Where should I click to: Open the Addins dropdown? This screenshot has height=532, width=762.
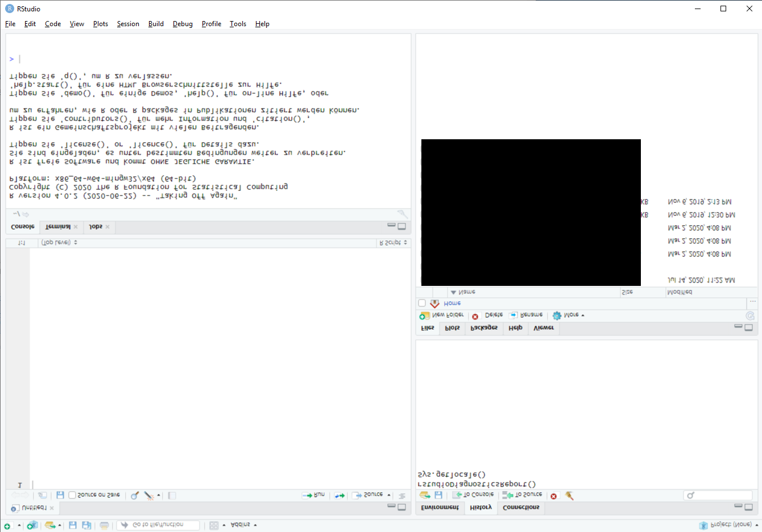coord(242,525)
